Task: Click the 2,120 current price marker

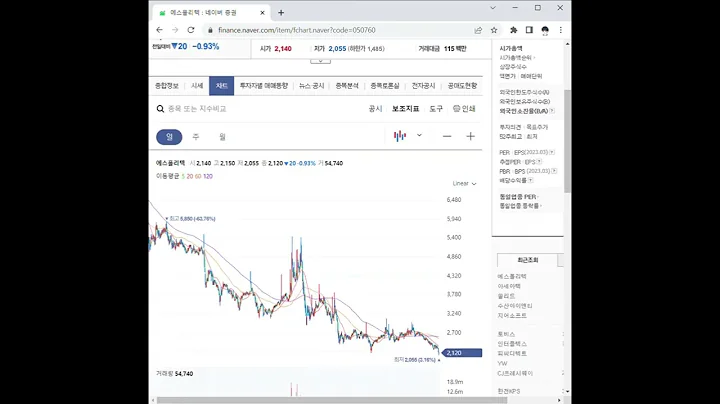Action: click(462, 353)
